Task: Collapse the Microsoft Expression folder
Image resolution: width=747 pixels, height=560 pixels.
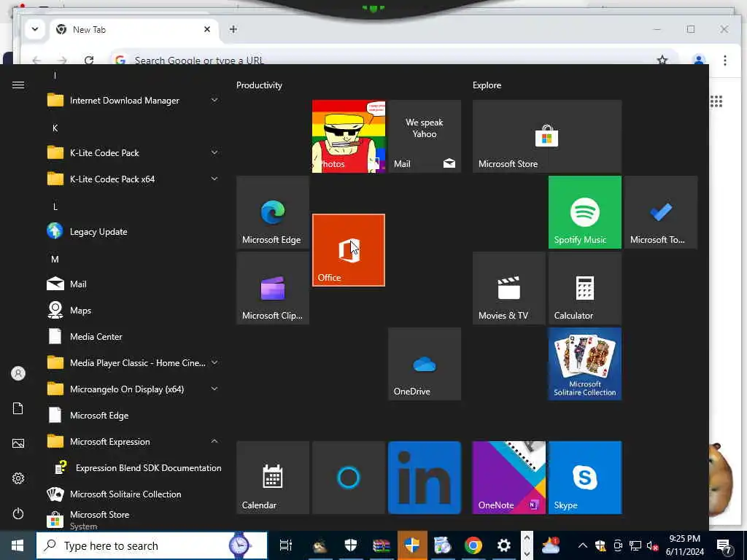Action: tap(133, 441)
